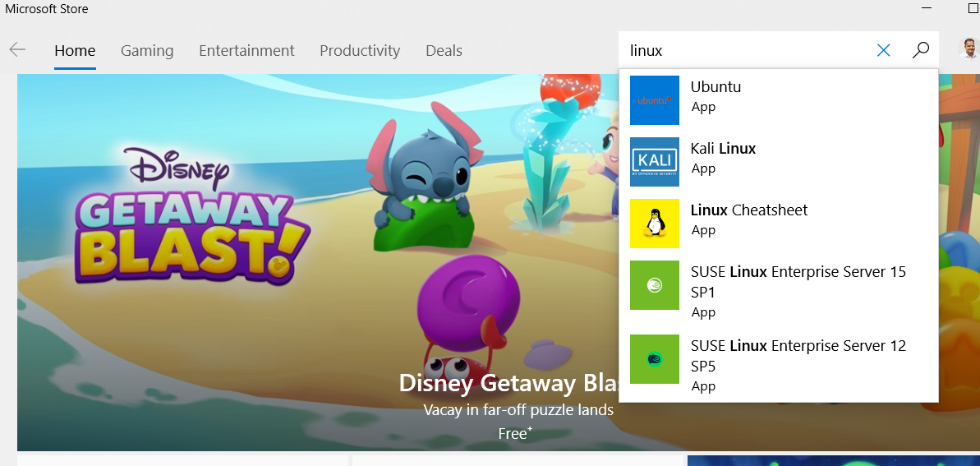Switch to the Deals tab
This screenshot has width=980, height=466.
444,51
